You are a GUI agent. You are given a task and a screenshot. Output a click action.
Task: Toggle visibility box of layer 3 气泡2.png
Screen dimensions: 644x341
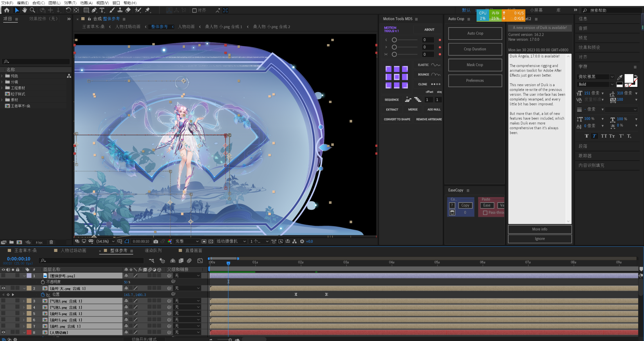click(x=3, y=301)
